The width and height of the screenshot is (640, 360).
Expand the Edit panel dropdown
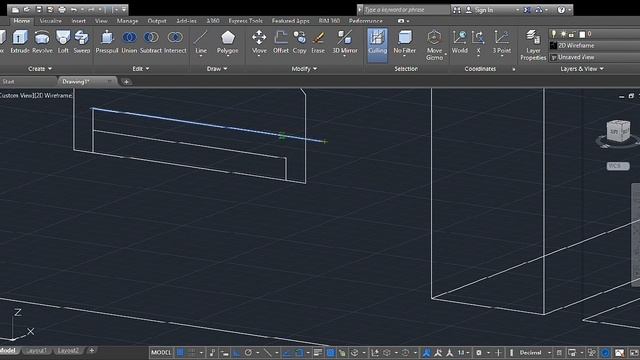[141, 69]
